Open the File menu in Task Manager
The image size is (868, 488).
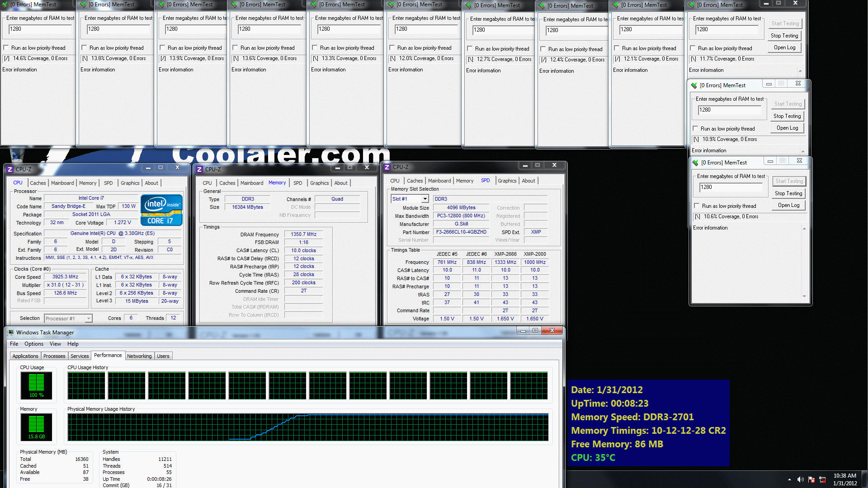pyautogui.click(x=14, y=344)
